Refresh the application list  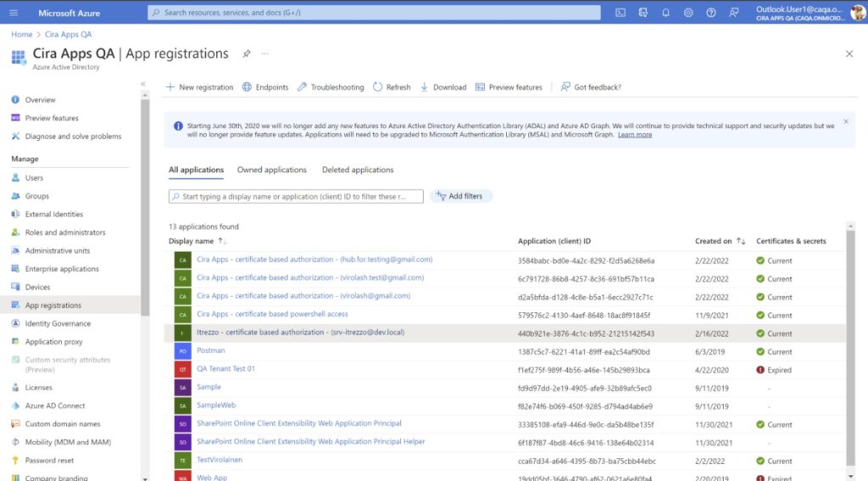[392, 87]
